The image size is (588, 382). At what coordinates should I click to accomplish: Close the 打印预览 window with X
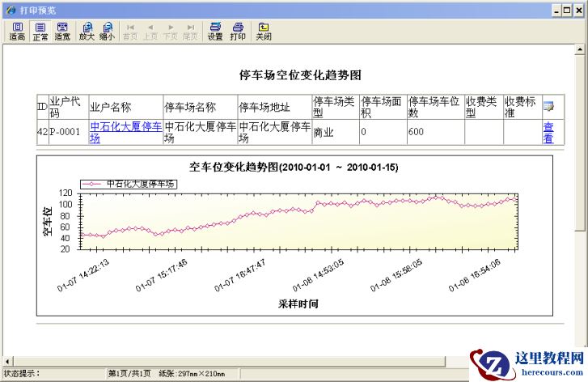(x=579, y=11)
